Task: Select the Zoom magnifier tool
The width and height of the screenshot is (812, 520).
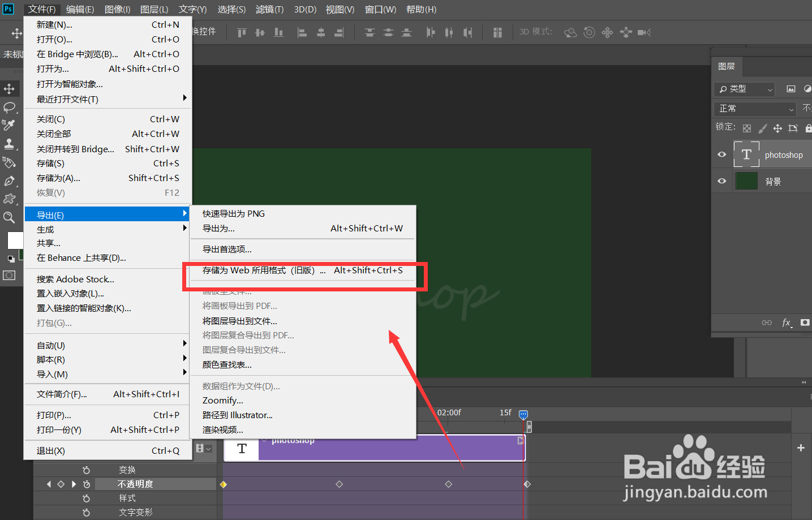Action: click(x=10, y=217)
